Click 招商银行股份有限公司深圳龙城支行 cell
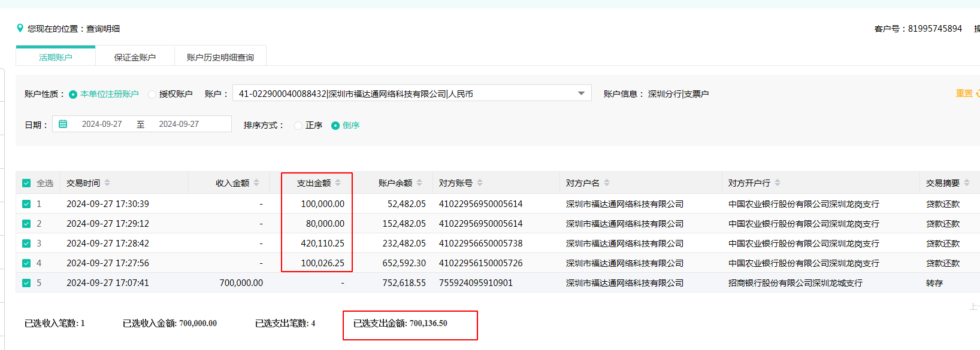The height and width of the screenshot is (350, 980). pyautogui.click(x=796, y=283)
